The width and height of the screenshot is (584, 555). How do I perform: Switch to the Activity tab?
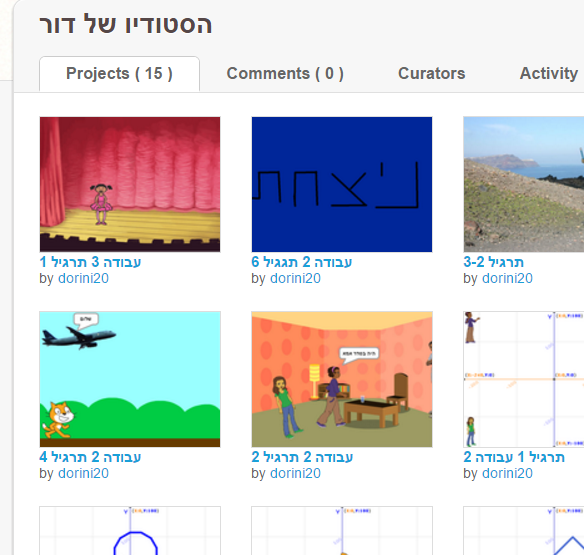pyautogui.click(x=549, y=73)
